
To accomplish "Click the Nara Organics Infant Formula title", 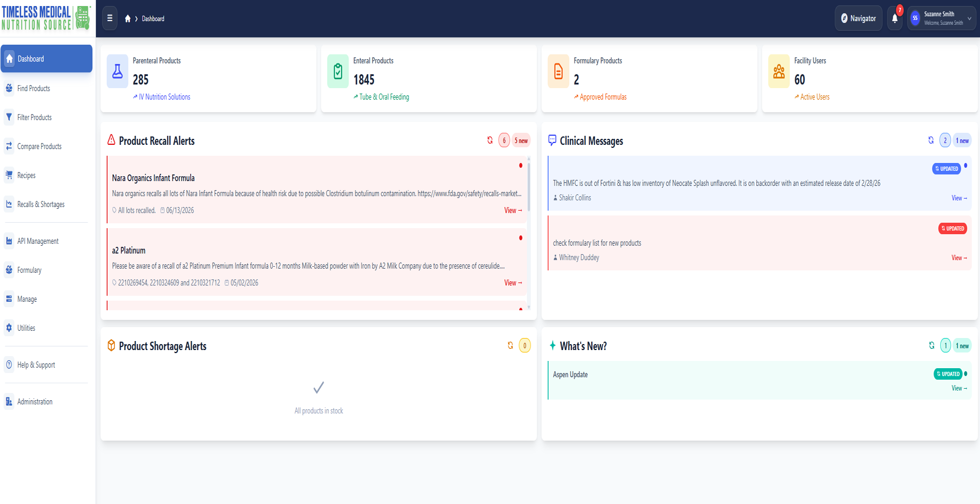I will [153, 178].
